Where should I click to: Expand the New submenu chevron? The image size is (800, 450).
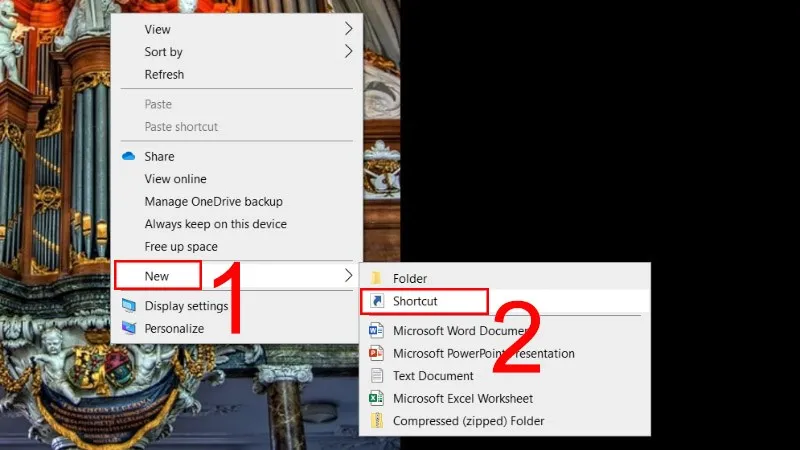[348, 276]
